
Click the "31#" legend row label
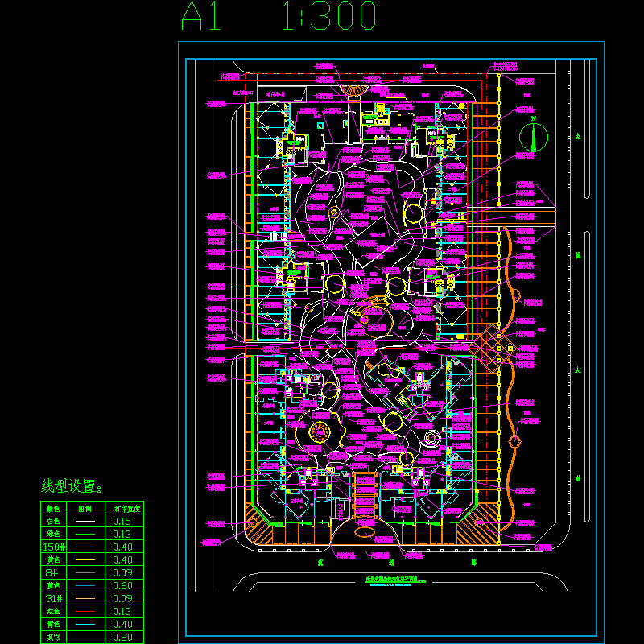click(53, 598)
